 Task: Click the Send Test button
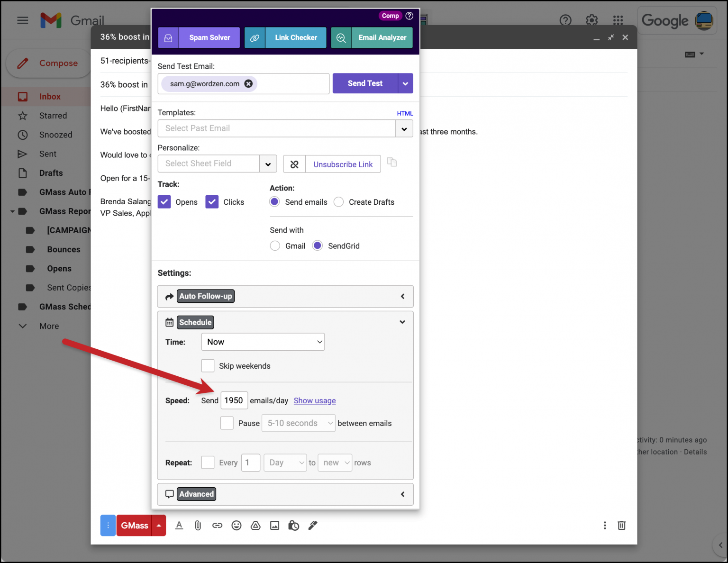[x=364, y=83]
